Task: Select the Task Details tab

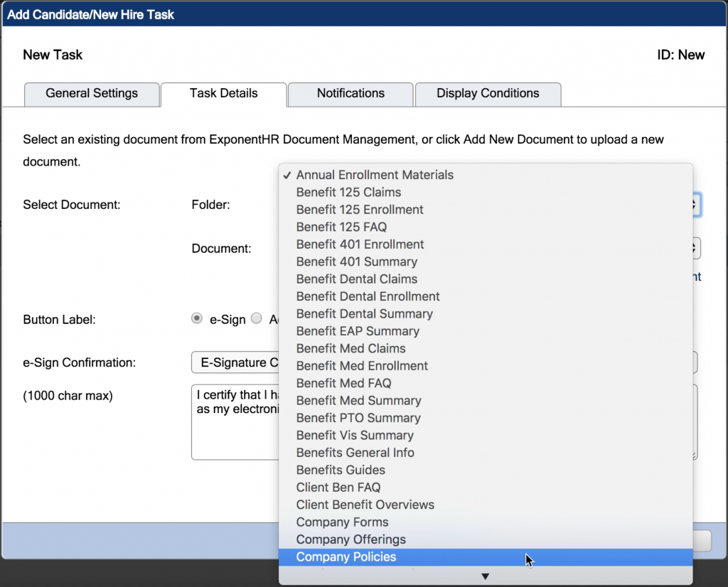Action: 223,93
